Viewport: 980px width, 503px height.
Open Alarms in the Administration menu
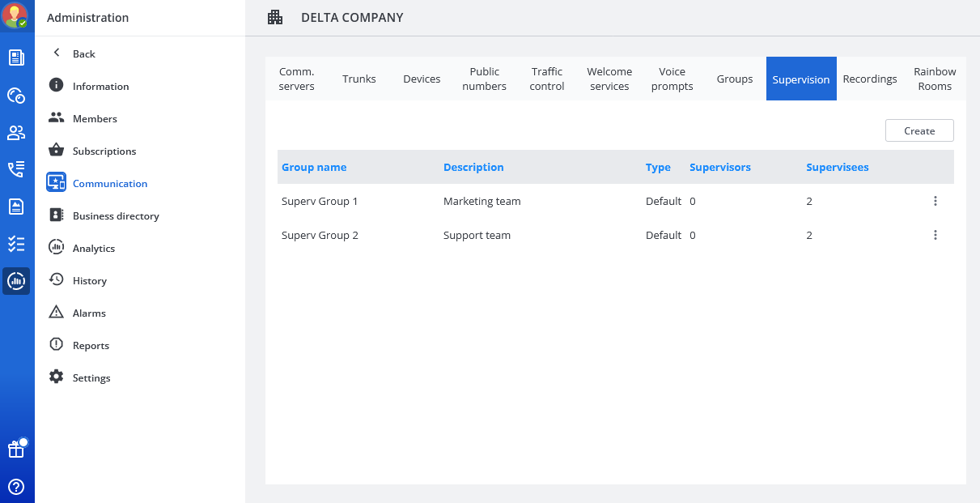tap(89, 313)
